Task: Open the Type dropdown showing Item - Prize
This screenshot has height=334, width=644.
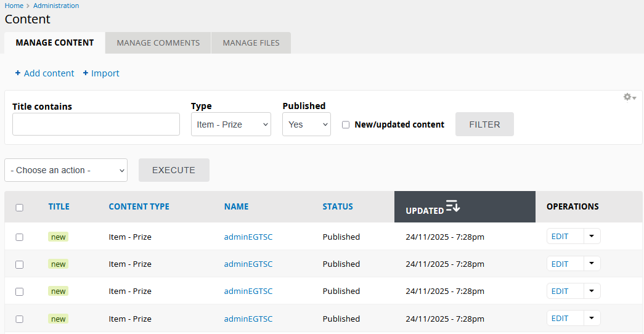Action: [x=230, y=124]
